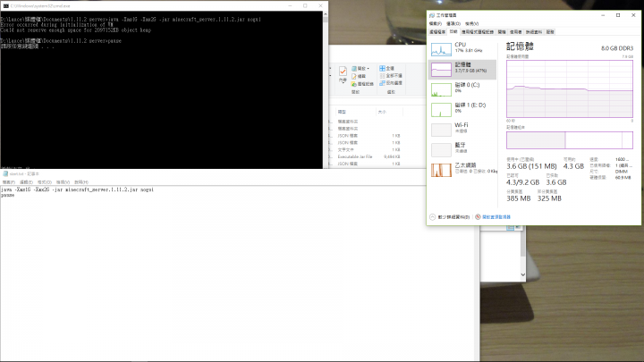Open Resource Monitor link
Viewport: 644px width, 362px height.
tap(496, 217)
